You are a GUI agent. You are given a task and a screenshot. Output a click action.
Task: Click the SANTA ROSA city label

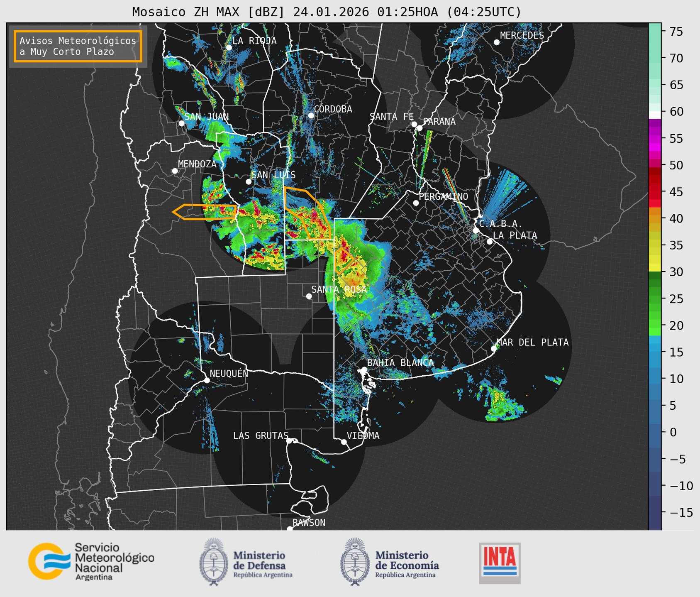click(339, 289)
